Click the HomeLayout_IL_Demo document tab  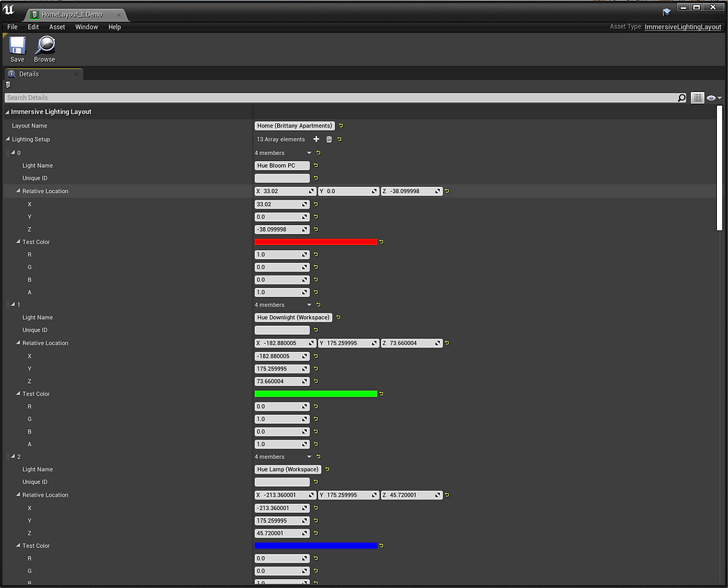point(71,13)
